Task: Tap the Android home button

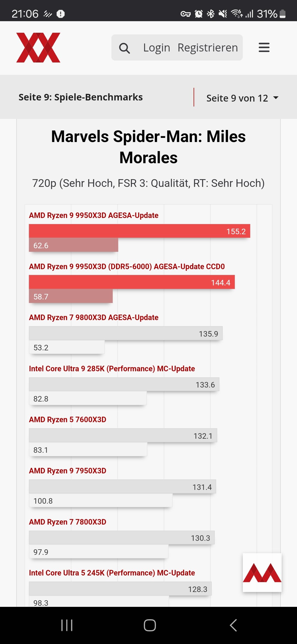Action: pyautogui.click(x=150, y=625)
